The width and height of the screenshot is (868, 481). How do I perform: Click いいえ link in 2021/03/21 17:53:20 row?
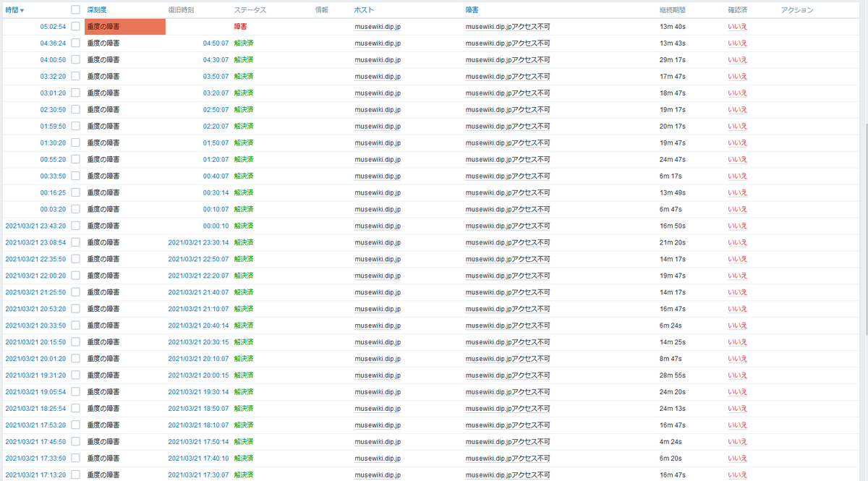pyautogui.click(x=737, y=426)
